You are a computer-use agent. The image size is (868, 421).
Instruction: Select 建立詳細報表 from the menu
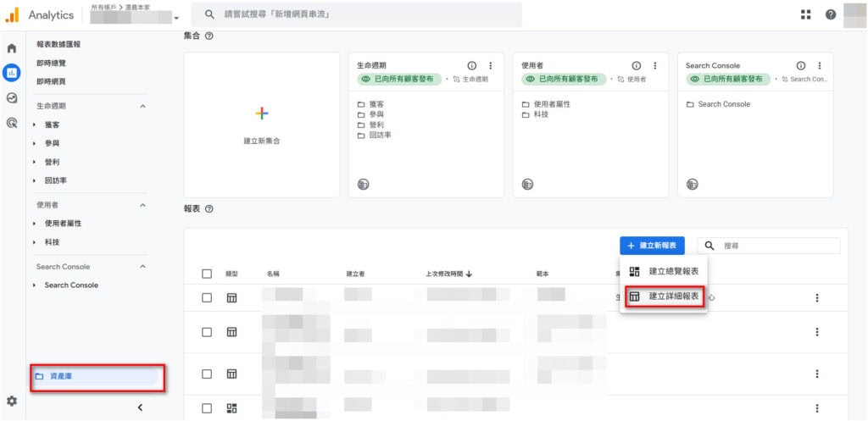coord(665,296)
